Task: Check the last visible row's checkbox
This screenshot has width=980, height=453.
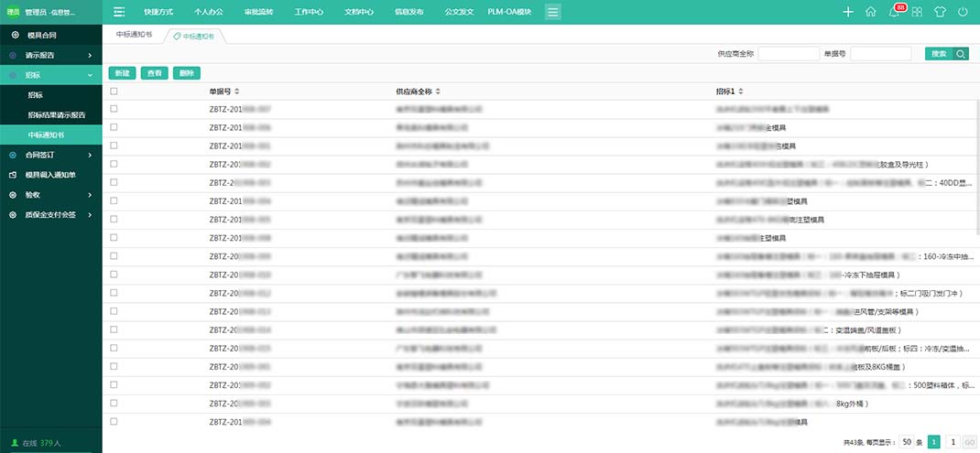Action: (114, 422)
